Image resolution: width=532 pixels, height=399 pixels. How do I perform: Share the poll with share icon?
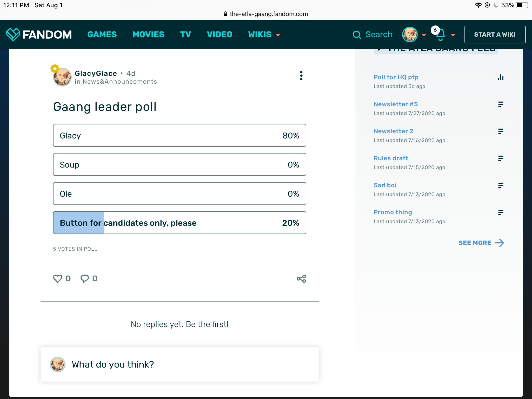[301, 279]
